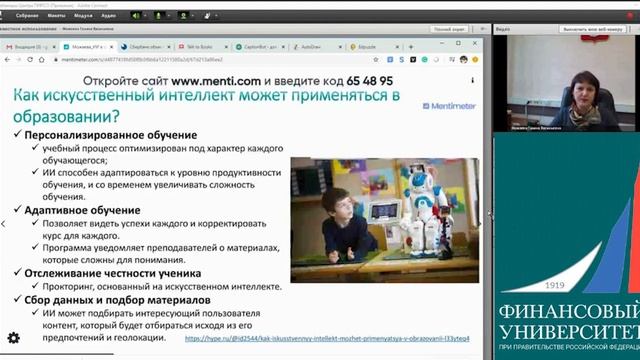Image resolution: width=640 pixels, height=360 pixels.
Task: Open the Модули menu
Action: tap(83, 16)
